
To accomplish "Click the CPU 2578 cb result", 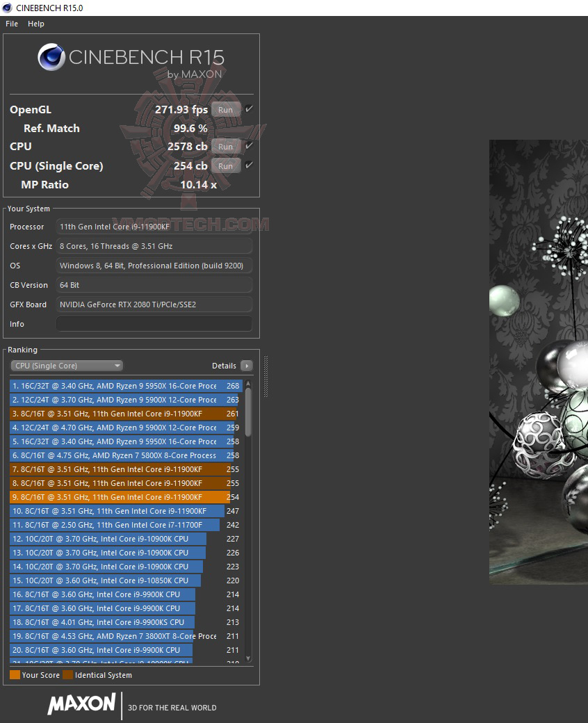I will point(187,147).
